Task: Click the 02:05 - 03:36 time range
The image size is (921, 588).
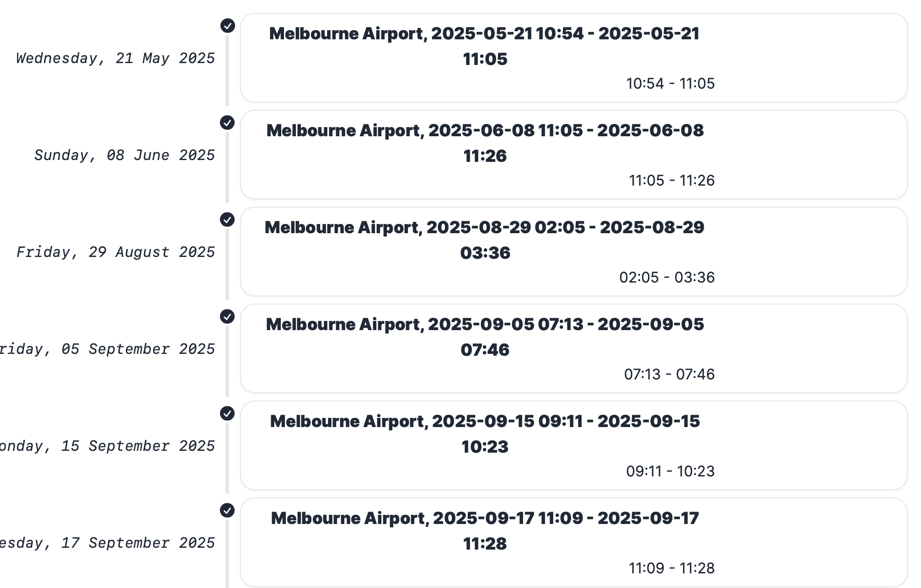Action: coord(667,278)
